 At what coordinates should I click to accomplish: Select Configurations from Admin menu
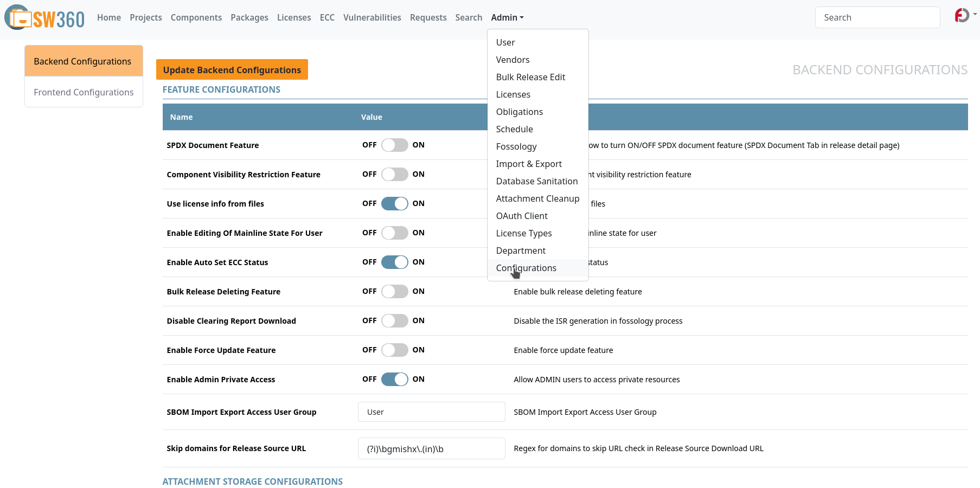point(526,268)
